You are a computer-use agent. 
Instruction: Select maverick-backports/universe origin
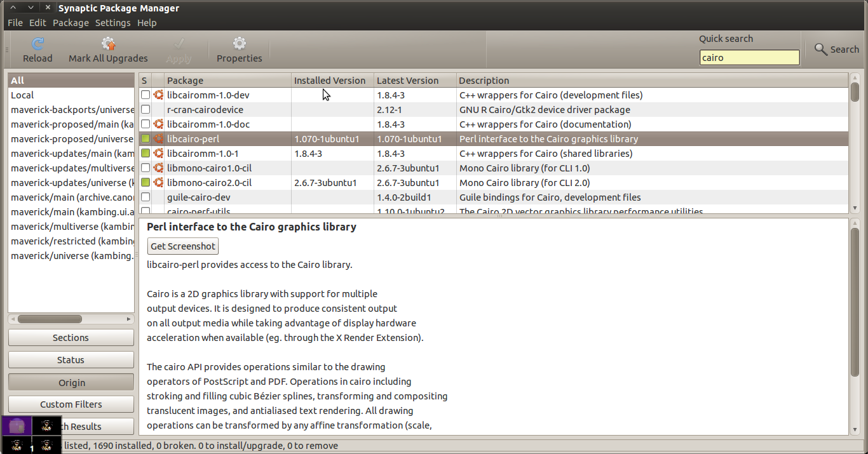pyautogui.click(x=71, y=110)
